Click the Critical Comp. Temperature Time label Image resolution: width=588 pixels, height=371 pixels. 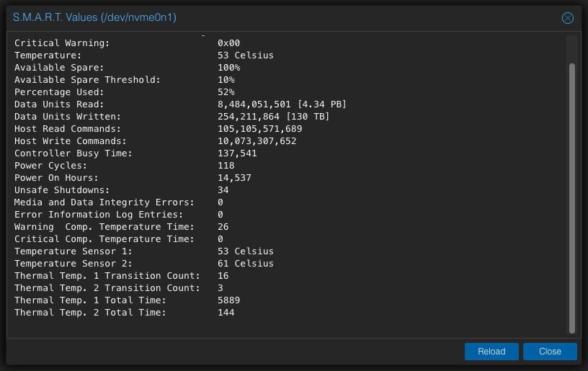click(104, 239)
